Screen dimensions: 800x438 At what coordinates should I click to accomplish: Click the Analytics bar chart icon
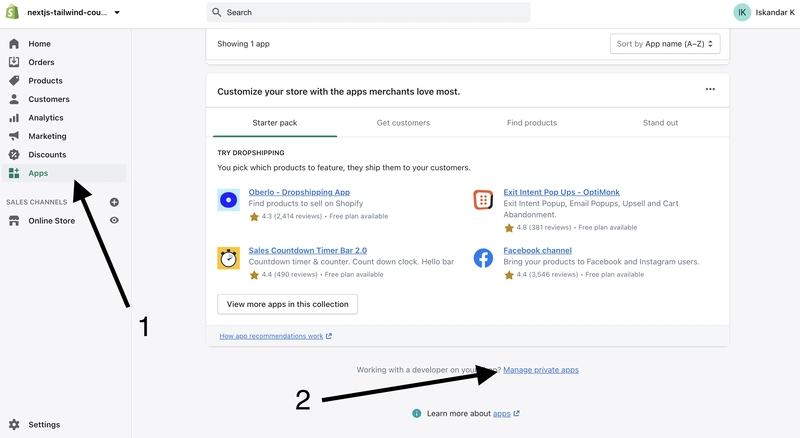pos(14,118)
